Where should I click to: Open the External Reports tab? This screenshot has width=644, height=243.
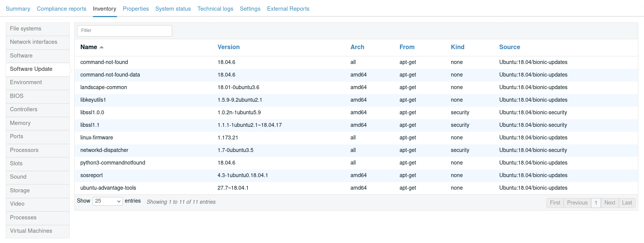pyautogui.click(x=288, y=9)
